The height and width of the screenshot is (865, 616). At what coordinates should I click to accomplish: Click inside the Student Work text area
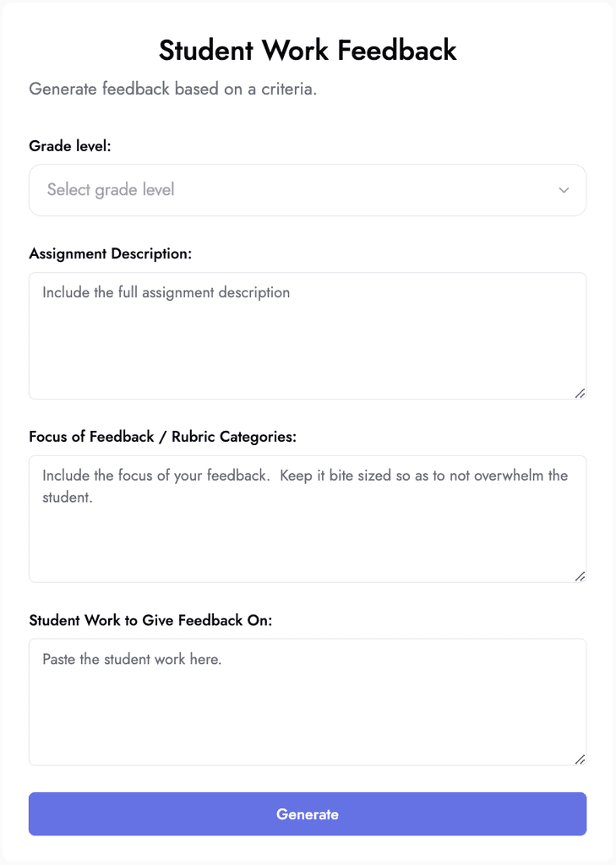(308, 701)
